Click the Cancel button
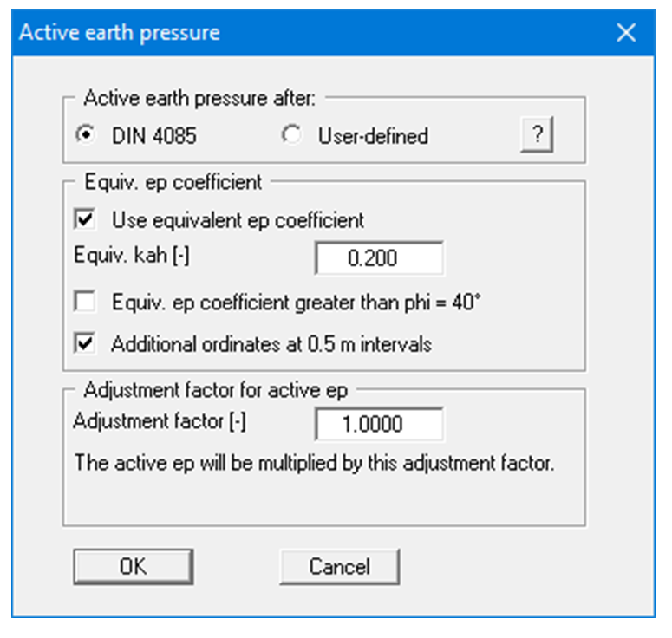Image resolution: width=672 pixels, height=638 pixels. (339, 567)
